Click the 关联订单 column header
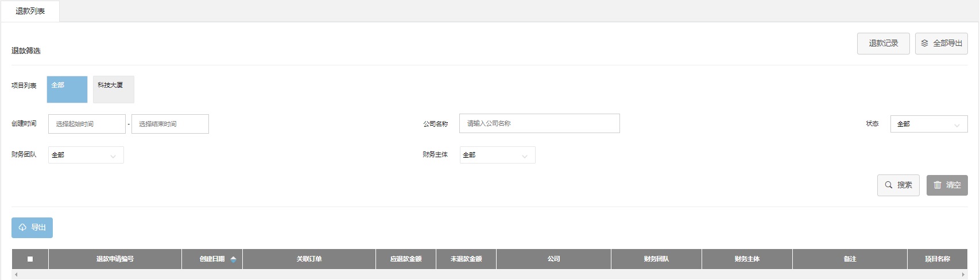 coord(309,259)
